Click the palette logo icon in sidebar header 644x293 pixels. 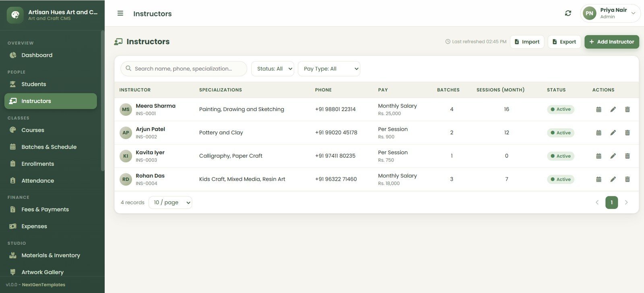tap(15, 15)
